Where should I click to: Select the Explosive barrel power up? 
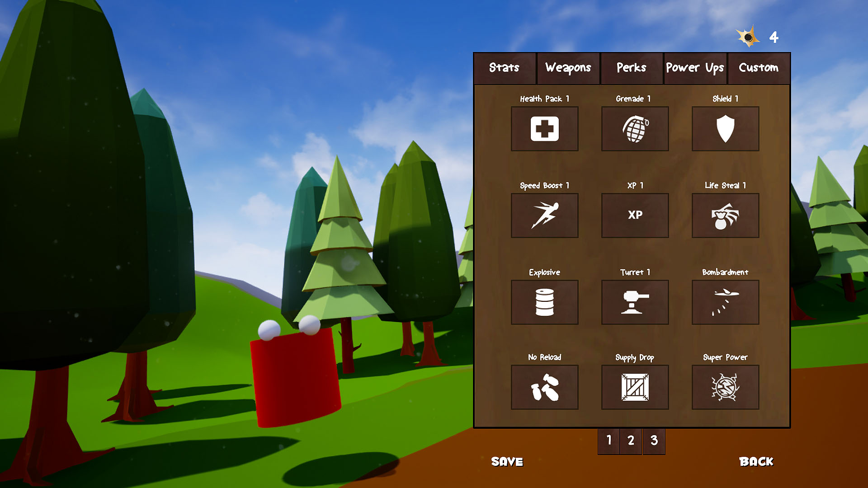pyautogui.click(x=544, y=302)
